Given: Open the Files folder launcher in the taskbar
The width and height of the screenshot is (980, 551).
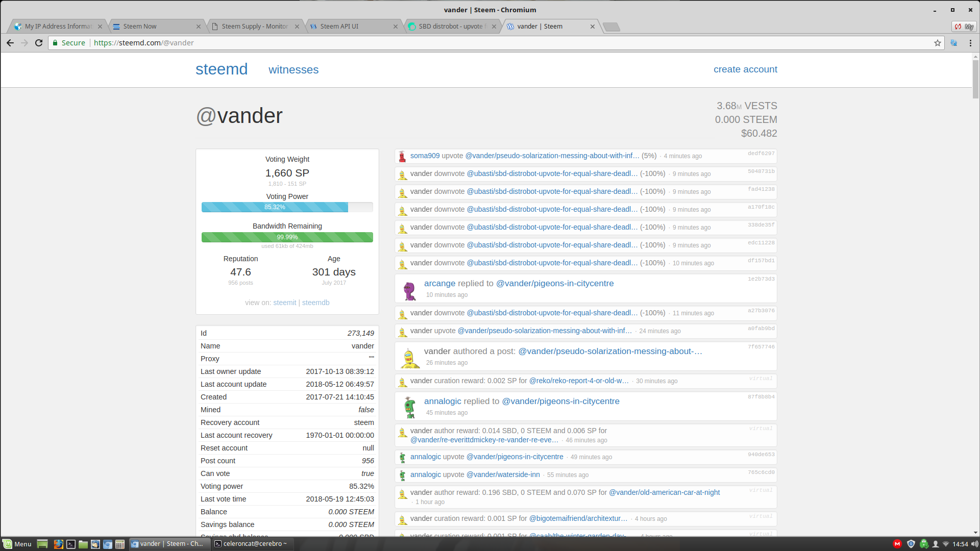Looking at the screenshot, I should [83, 544].
